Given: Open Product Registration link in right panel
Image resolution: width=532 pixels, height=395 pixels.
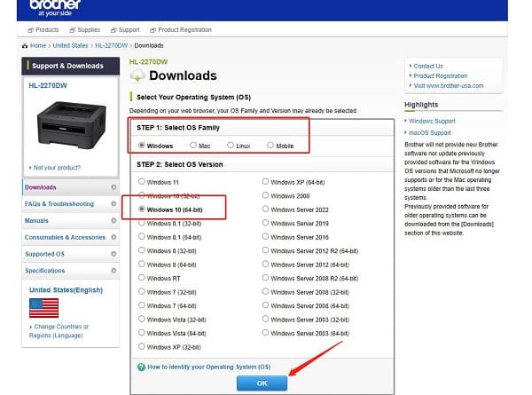Looking at the screenshot, I should pos(441,75).
